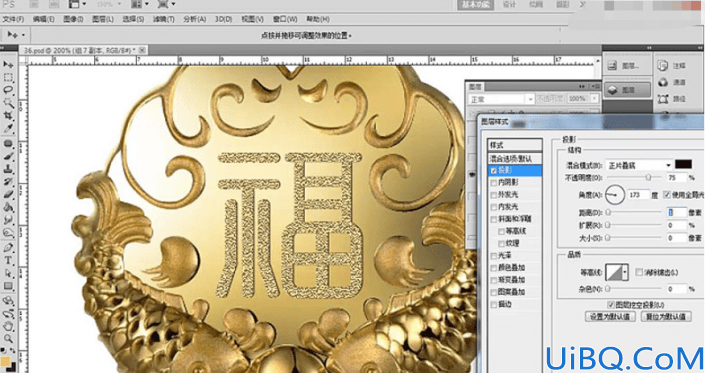705x373 pixels.
Task: Open the layers panel 正常 blend mode dropdown
Action: [x=501, y=99]
